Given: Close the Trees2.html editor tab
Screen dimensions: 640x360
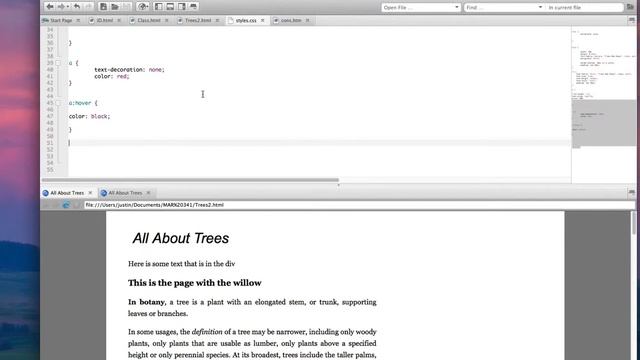Looking at the screenshot, I should click(x=218, y=20).
